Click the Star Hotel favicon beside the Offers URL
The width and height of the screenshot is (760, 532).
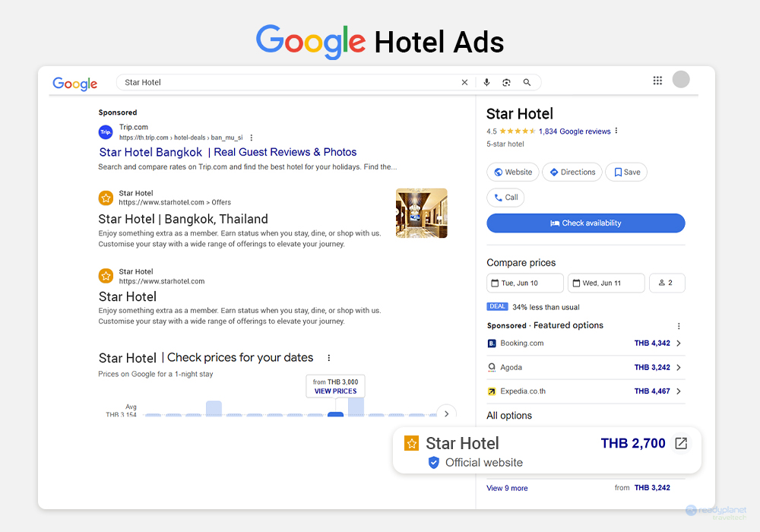coord(106,198)
